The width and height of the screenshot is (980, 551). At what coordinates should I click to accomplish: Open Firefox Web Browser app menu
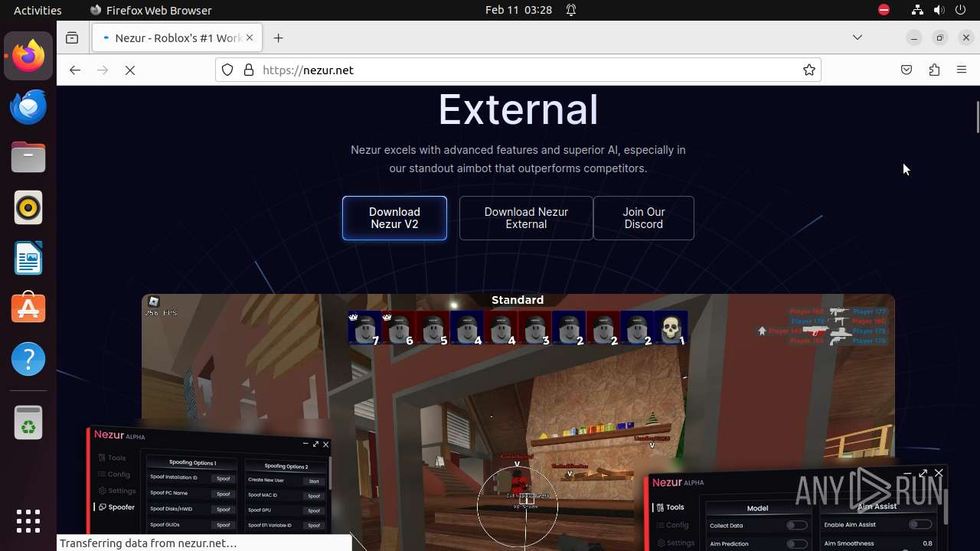click(x=151, y=10)
